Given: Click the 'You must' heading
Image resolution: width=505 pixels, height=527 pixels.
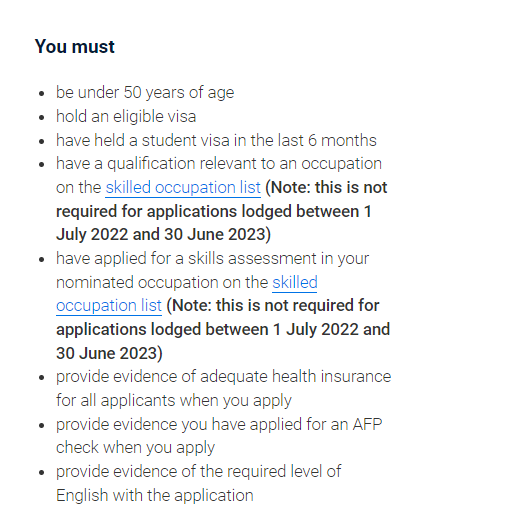Looking at the screenshot, I should click(x=75, y=46).
